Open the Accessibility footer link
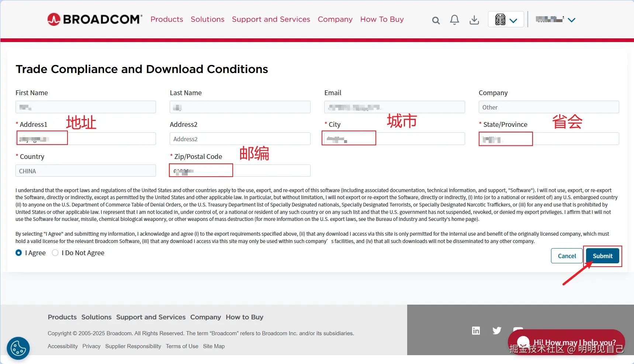The width and height of the screenshot is (634, 364). (x=63, y=346)
